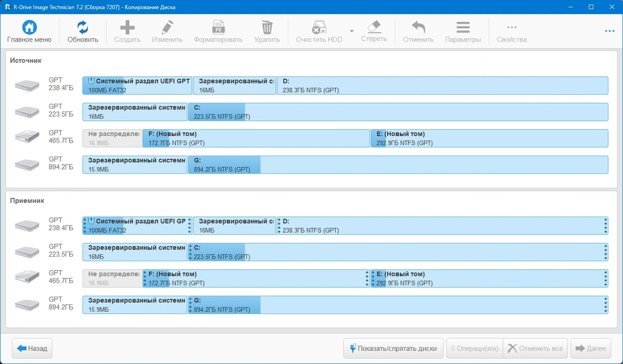The height and width of the screenshot is (364, 623).
Task: Select the 223.5ГБ disk icon in Источник
Action: (x=27, y=112)
